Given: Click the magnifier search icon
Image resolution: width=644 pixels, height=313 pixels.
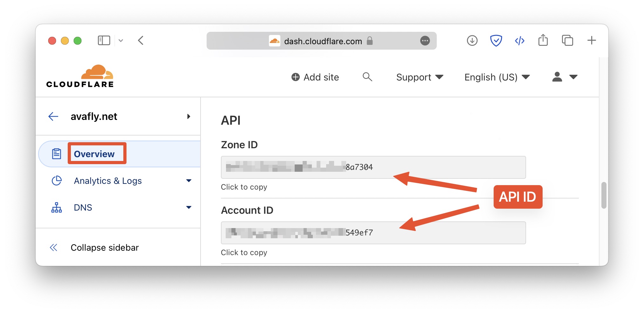Looking at the screenshot, I should click(367, 77).
